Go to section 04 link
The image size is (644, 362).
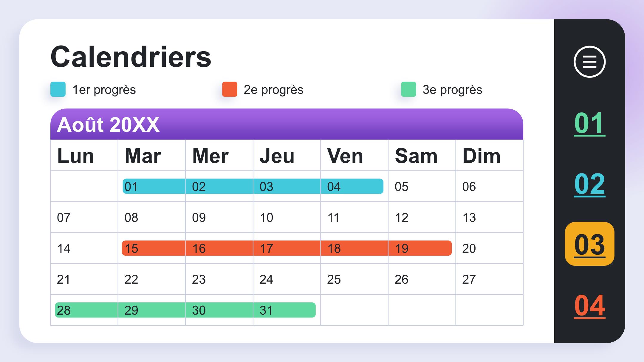(x=589, y=306)
